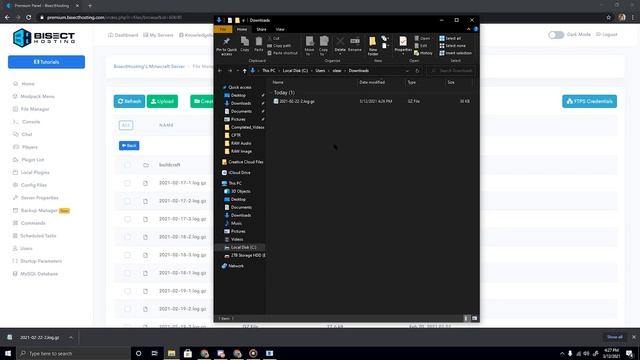Check the box for 2021-02-18-3.log.gz
This screenshot has width=640, height=360.
127,255
